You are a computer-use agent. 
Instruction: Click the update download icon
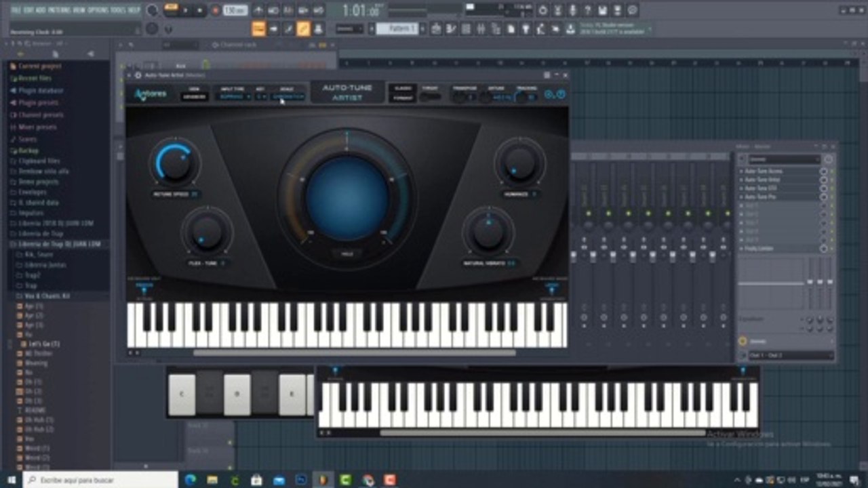click(x=571, y=28)
